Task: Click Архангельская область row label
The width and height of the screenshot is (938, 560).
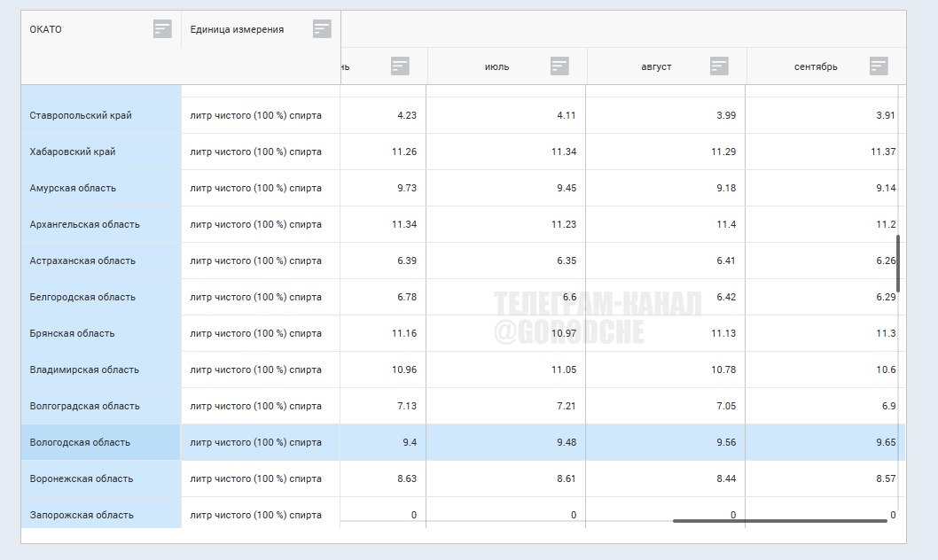Action: tap(84, 224)
